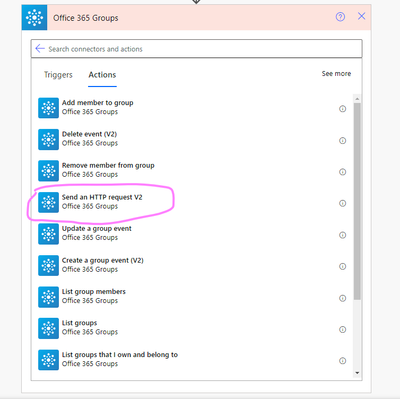Choose List groups that I own and belong to
This screenshot has height=399, width=400.
(x=192, y=360)
